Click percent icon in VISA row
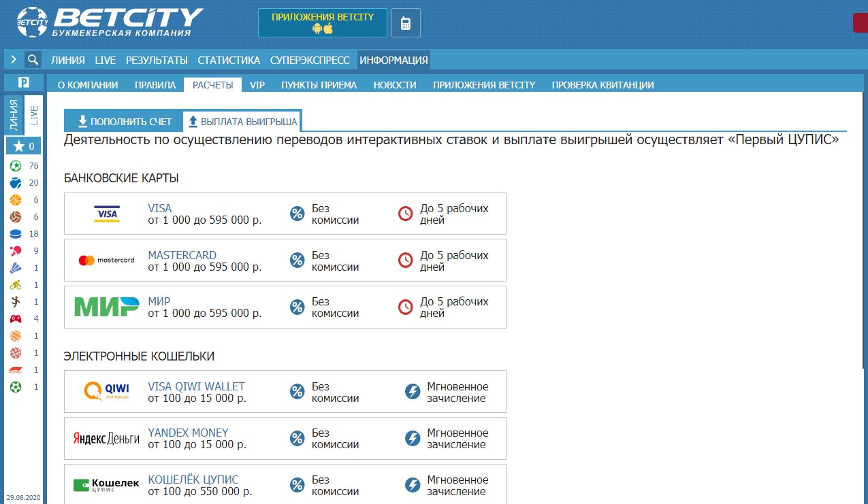This screenshot has height=504, width=868. click(298, 214)
